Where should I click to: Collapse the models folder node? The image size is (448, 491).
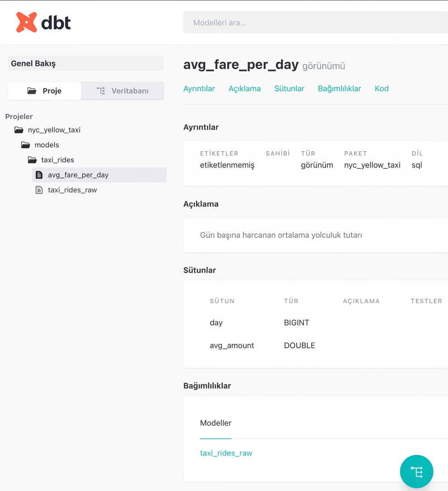pyautogui.click(x=47, y=145)
